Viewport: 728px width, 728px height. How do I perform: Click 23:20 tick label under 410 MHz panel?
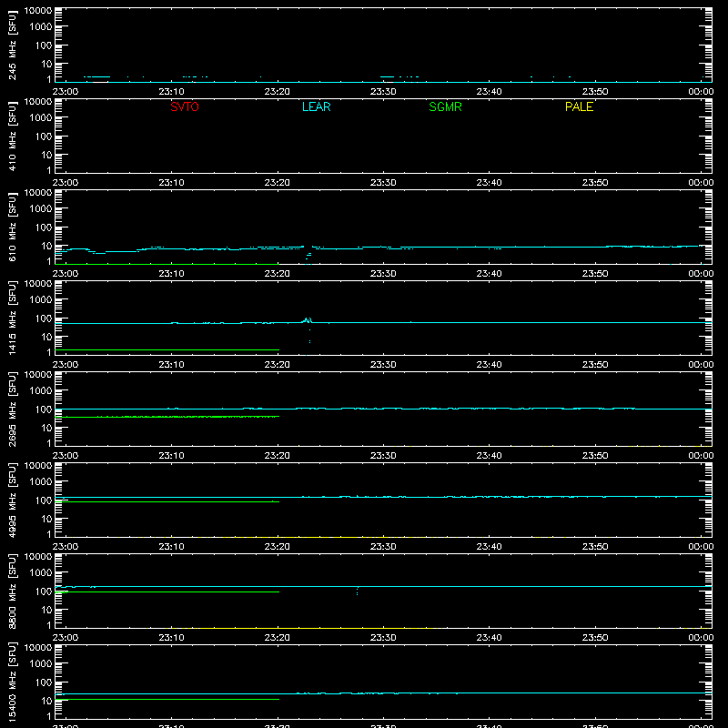278,183
